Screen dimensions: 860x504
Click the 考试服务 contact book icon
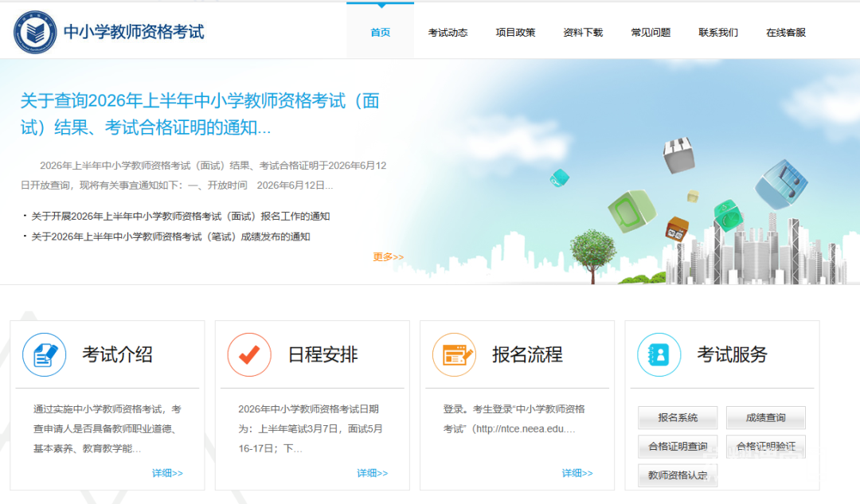pos(659,355)
